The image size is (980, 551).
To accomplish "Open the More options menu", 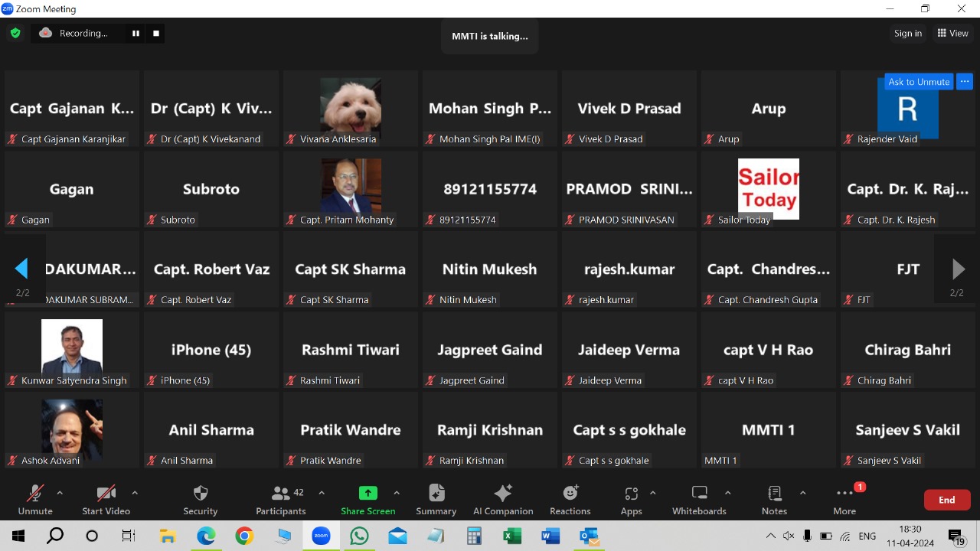I will click(x=844, y=494).
